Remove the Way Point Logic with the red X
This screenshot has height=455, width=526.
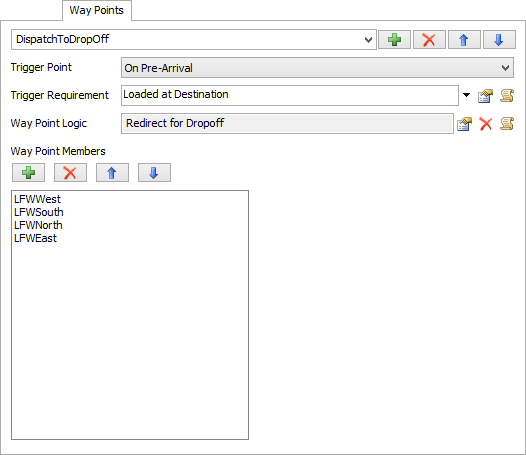point(485,124)
